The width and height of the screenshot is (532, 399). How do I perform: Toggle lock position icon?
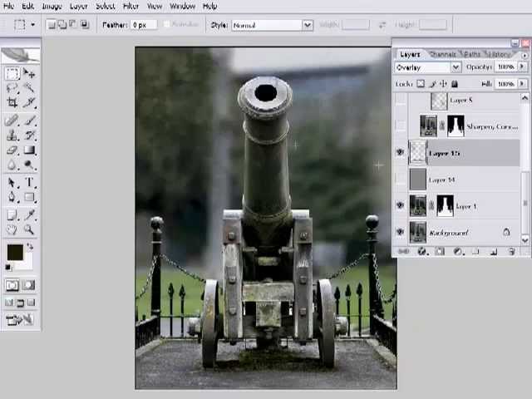(x=443, y=83)
